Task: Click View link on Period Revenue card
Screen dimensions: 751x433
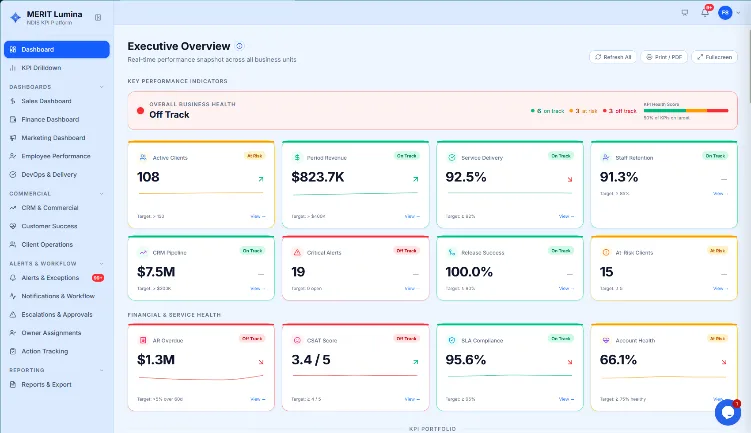Action: point(412,216)
